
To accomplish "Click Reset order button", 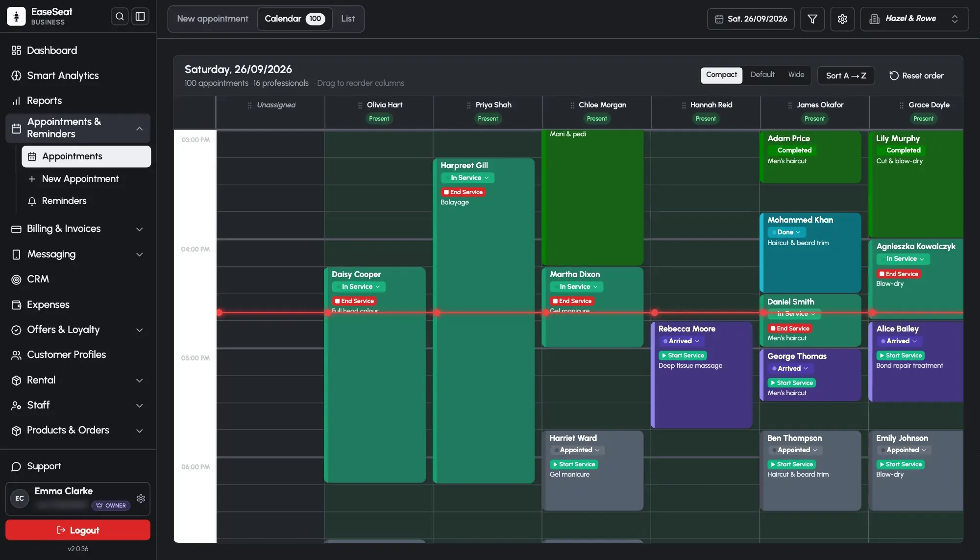I will pos(916,76).
